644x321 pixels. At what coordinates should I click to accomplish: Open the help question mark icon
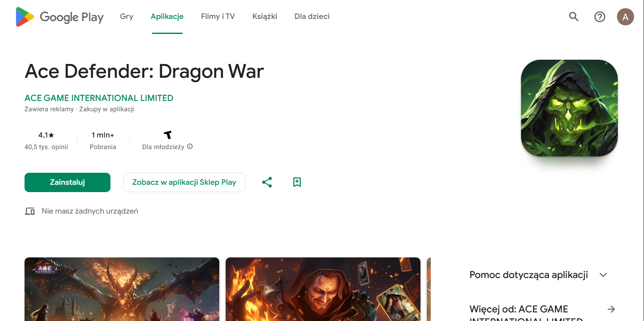click(x=599, y=17)
